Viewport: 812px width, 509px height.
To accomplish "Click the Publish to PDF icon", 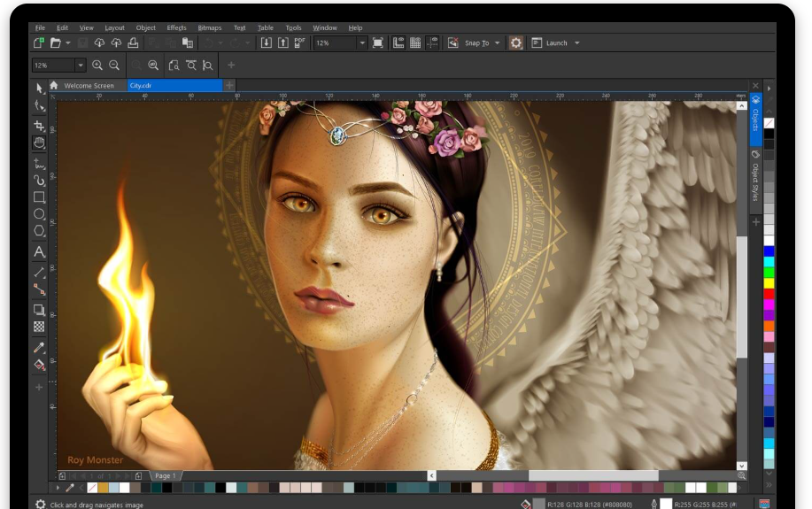I will pos(299,42).
